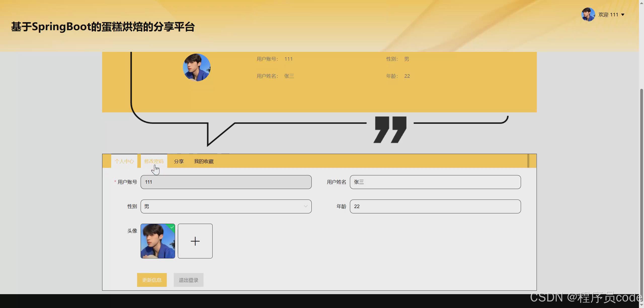Screen dimensions: 644x308
Task: Click the green checkmark on uploaded avatar
Action: tap(172, 227)
